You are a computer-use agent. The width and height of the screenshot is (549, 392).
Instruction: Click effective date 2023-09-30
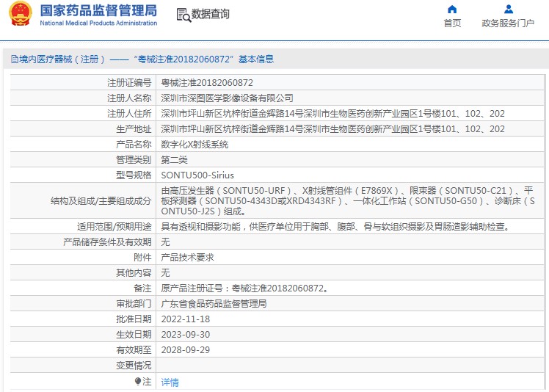pyautogui.click(x=186, y=335)
